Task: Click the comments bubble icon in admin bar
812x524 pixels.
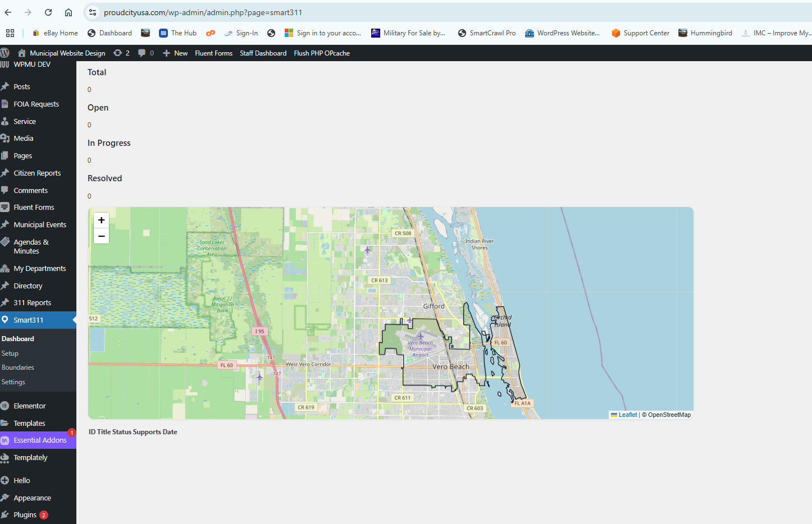Action: [x=145, y=53]
